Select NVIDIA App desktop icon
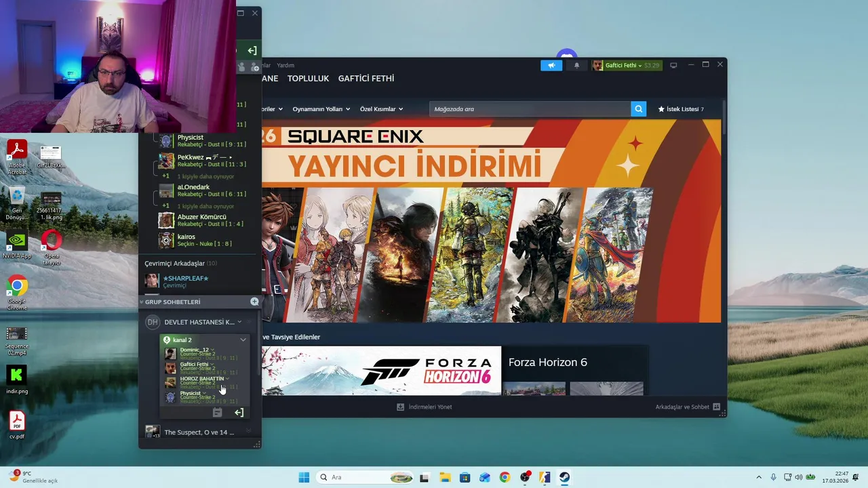 tap(17, 245)
